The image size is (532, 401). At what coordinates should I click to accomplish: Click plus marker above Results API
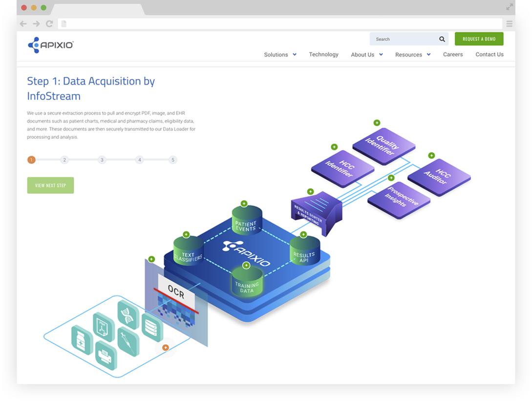click(303, 234)
